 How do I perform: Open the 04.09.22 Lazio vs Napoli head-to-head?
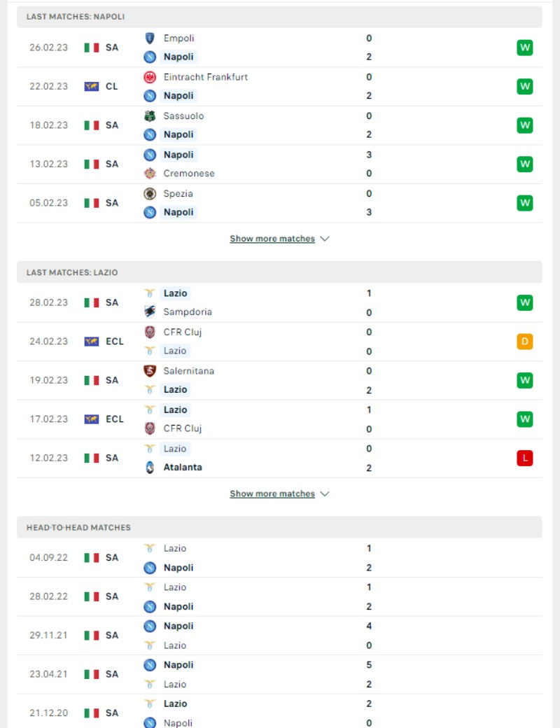point(279,558)
